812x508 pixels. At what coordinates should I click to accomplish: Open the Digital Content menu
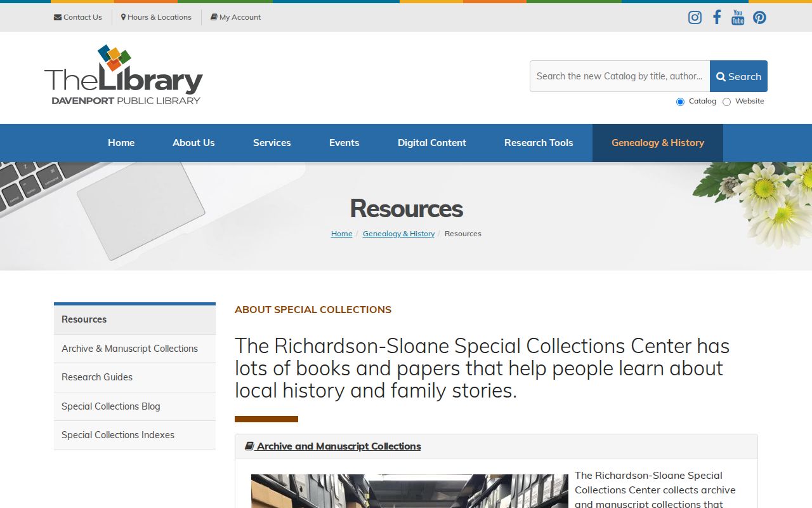(432, 143)
